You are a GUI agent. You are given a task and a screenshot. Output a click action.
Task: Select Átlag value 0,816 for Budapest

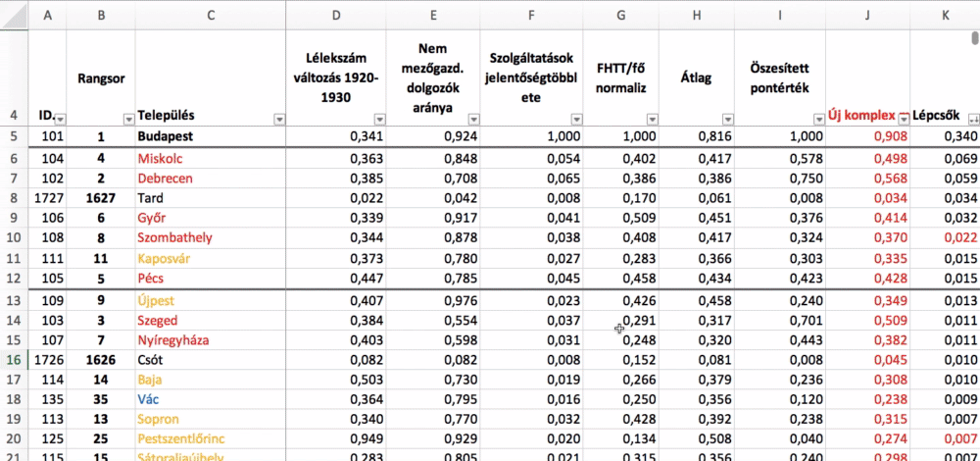[697, 136]
